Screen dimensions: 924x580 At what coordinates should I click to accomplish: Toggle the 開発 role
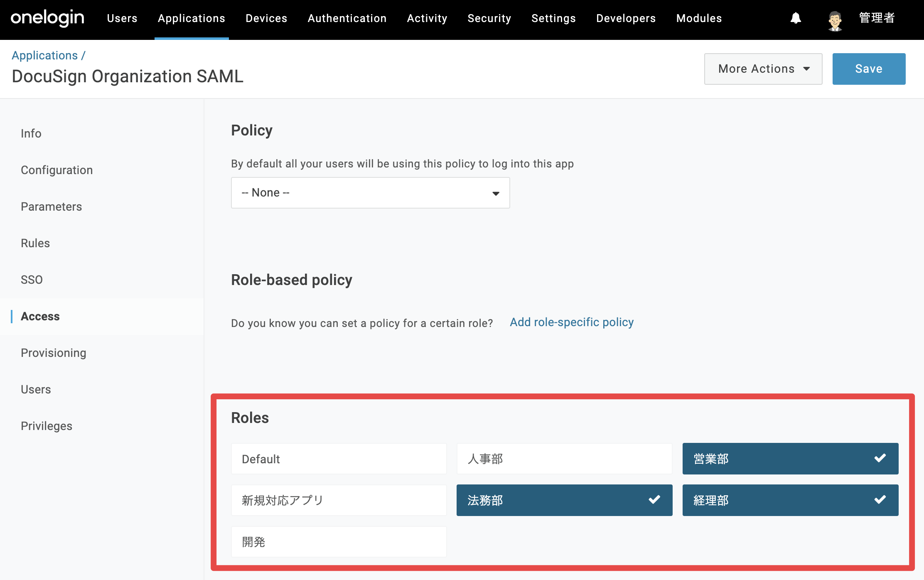coord(339,542)
